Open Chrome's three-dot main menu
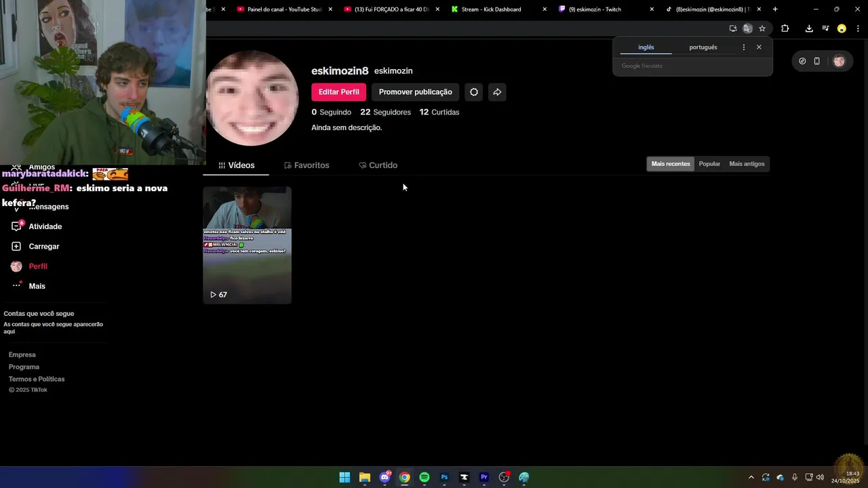The image size is (868, 488). [858, 28]
